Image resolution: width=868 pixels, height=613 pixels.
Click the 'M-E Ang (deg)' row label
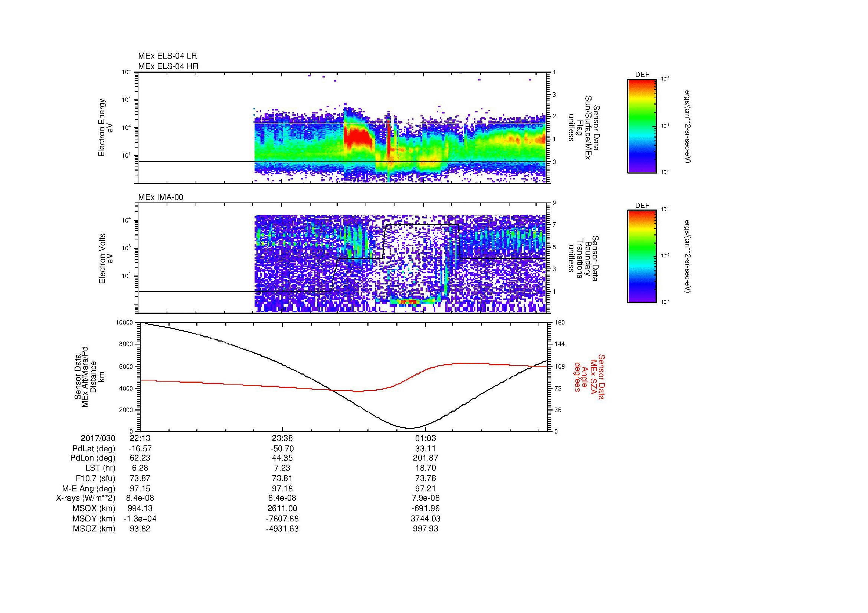tap(89, 488)
